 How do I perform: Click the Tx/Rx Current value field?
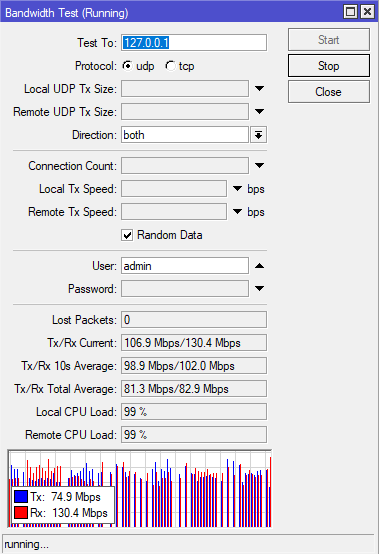(x=194, y=343)
